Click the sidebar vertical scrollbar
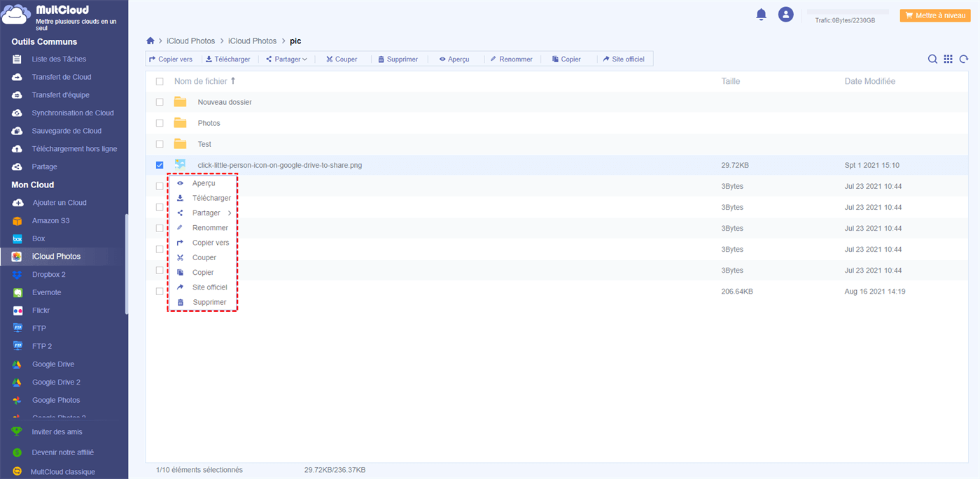 [126, 264]
